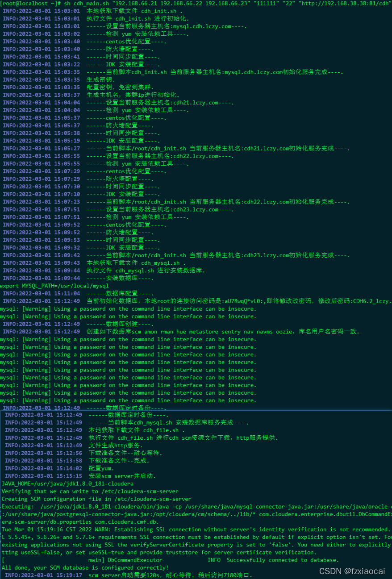Click the 15:09:53 '时间同步配置' line
This screenshot has height=579, width=392.
(x=81, y=240)
